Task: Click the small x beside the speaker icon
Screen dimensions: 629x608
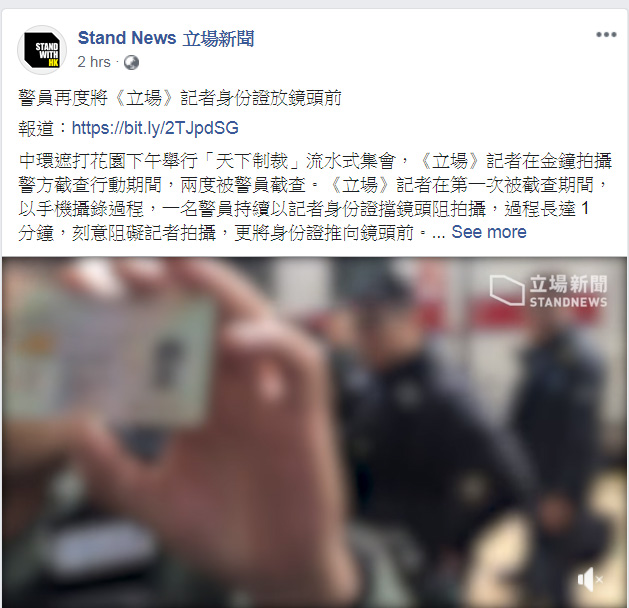Action: 599,580
